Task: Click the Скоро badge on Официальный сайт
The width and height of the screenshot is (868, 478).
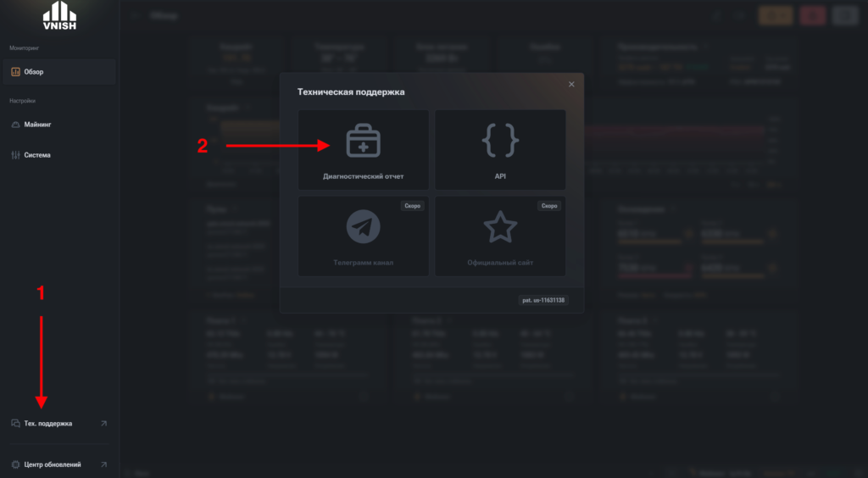Action: 549,206
